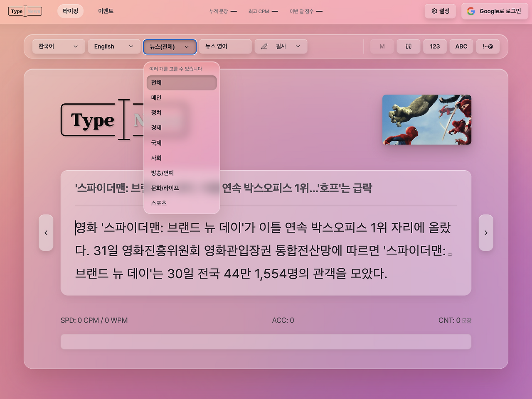Click the pen icon beside 필사
Screen dimensions: 532x399
[264, 47]
